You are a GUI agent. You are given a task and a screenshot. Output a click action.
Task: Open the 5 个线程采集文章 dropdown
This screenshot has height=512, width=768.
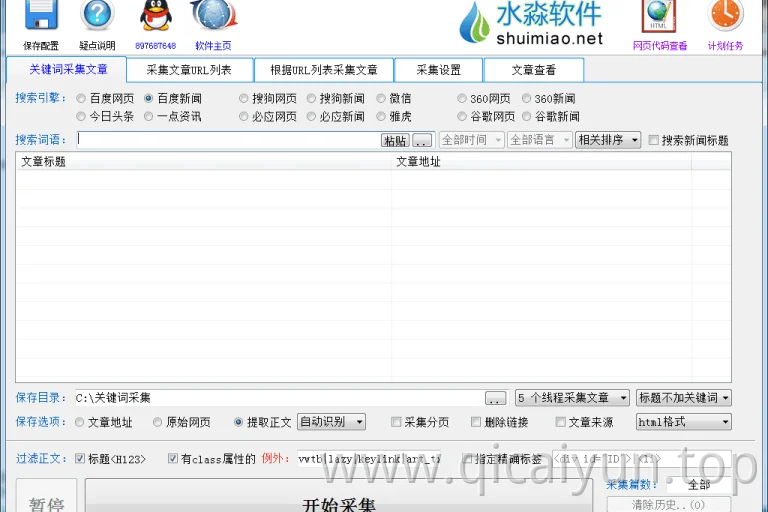point(572,398)
